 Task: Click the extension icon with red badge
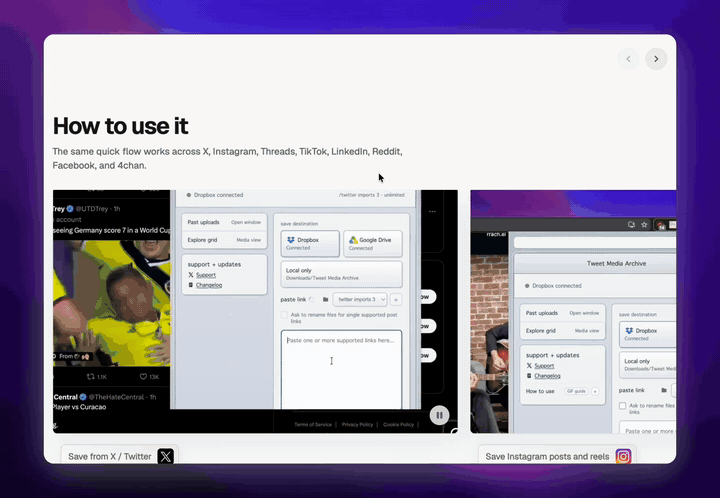coord(661,225)
